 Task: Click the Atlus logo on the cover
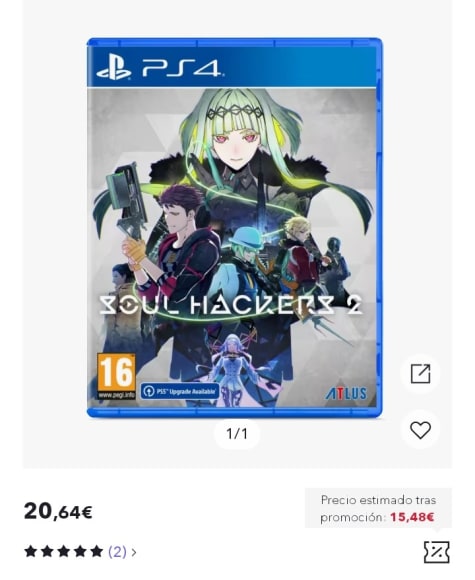click(346, 394)
